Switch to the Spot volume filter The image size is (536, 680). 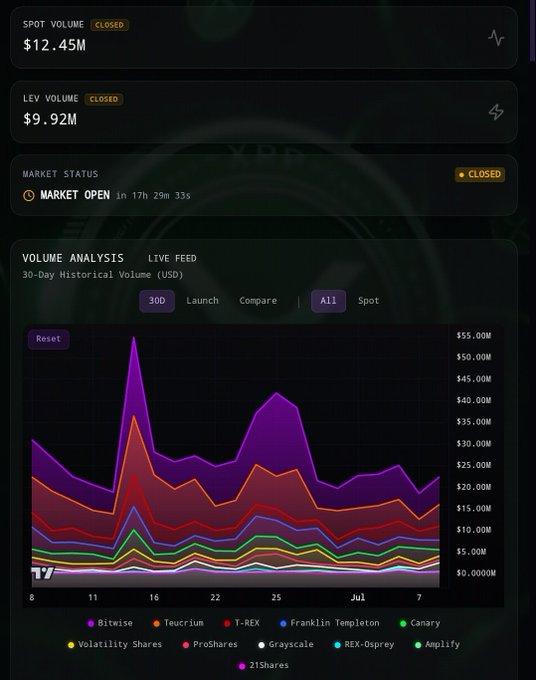coord(369,301)
